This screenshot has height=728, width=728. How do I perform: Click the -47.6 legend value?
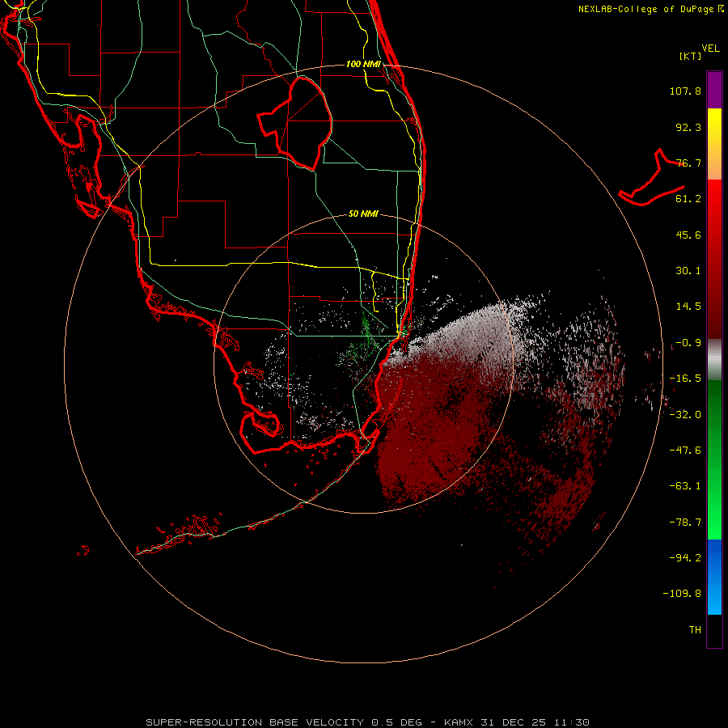[x=685, y=451]
